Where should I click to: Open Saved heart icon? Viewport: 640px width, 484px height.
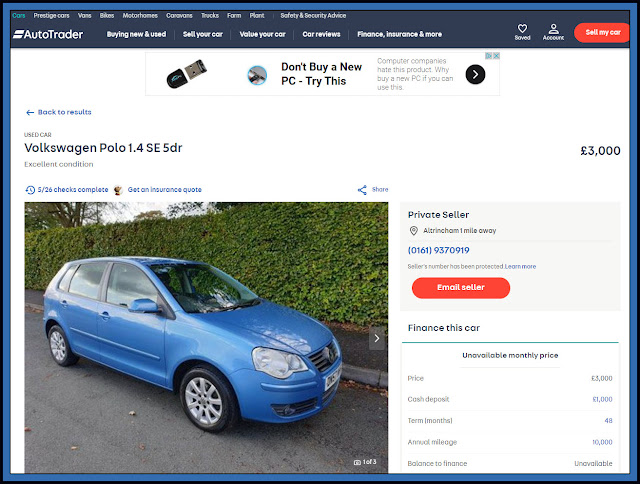(x=522, y=29)
